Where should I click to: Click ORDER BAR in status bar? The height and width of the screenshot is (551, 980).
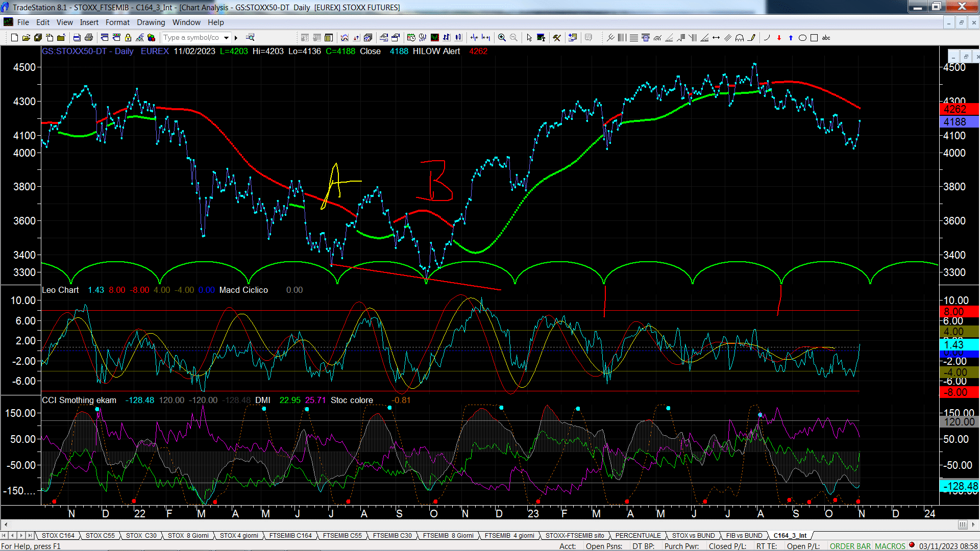(x=850, y=546)
